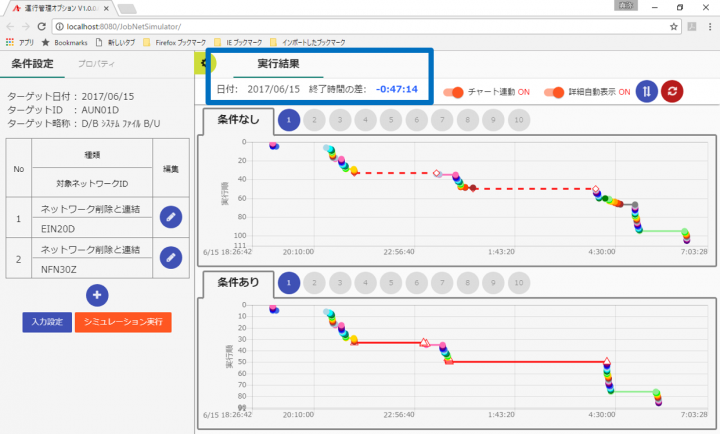
Task: Open Firefox ブックマーク bookmarks folder
Action: pos(178,43)
